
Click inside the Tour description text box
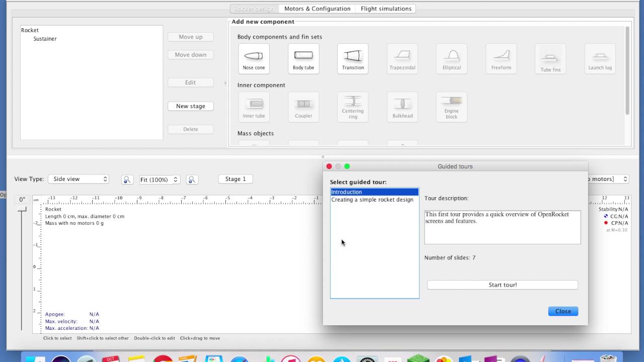[x=503, y=227]
